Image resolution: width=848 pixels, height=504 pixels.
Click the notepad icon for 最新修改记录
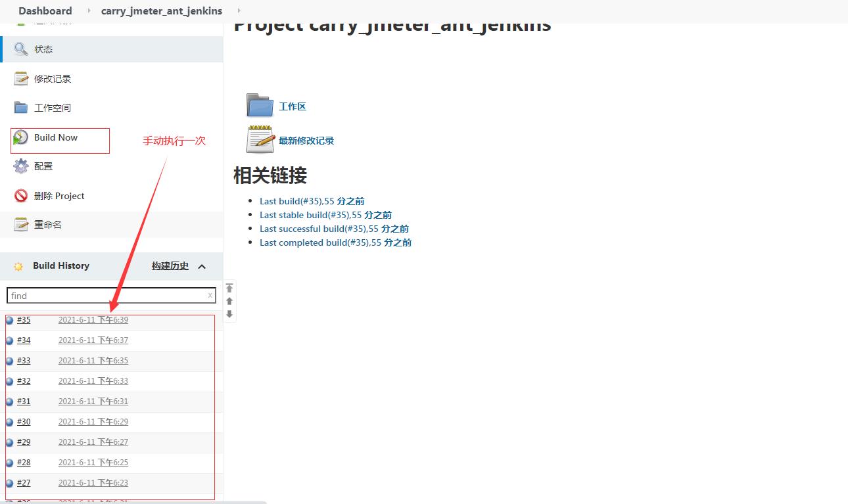coord(260,139)
